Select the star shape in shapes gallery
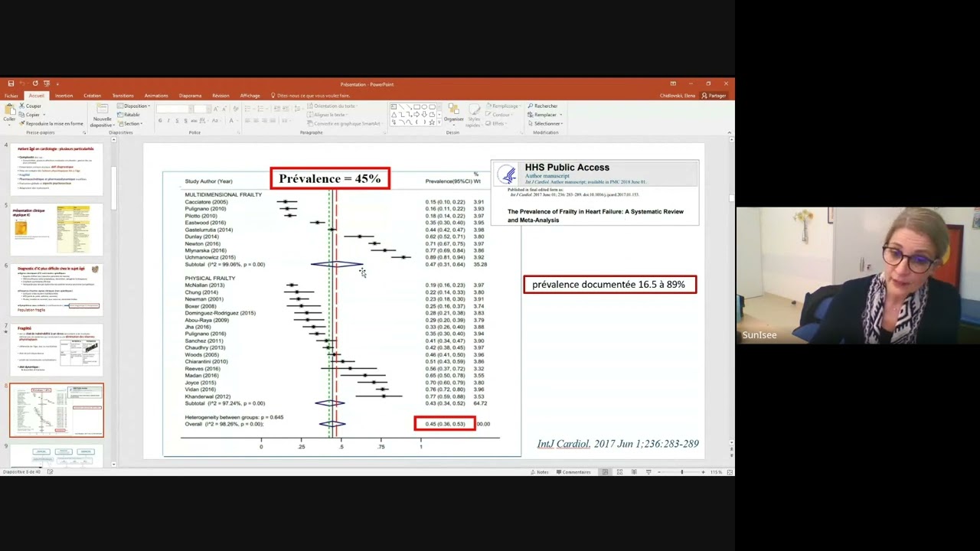980x551 pixels. pyautogui.click(x=432, y=122)
